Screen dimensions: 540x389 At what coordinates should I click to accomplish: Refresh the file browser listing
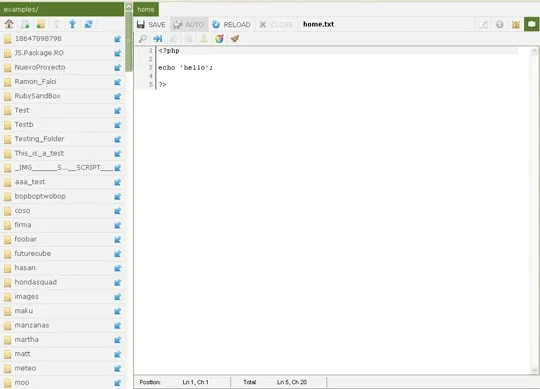(x=89, y=24)
